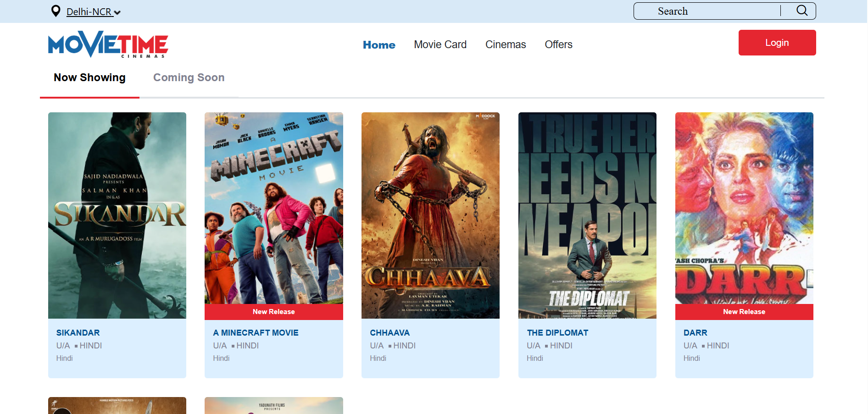The image size is (868, 414).
Task: Open the Sikandar movie poster
Action: click(x=117, y=215)
